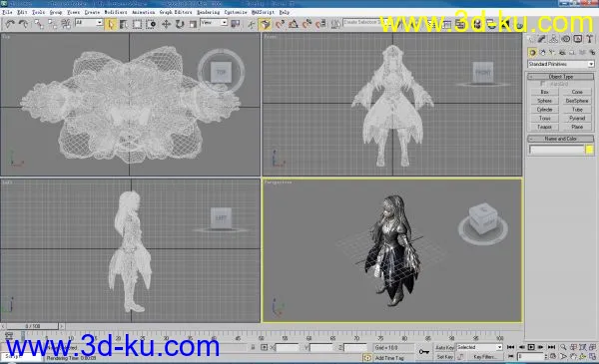This screenshot has width=599, height=364.
Task: Open the Rendering menu
Action: tap(209, 12)
